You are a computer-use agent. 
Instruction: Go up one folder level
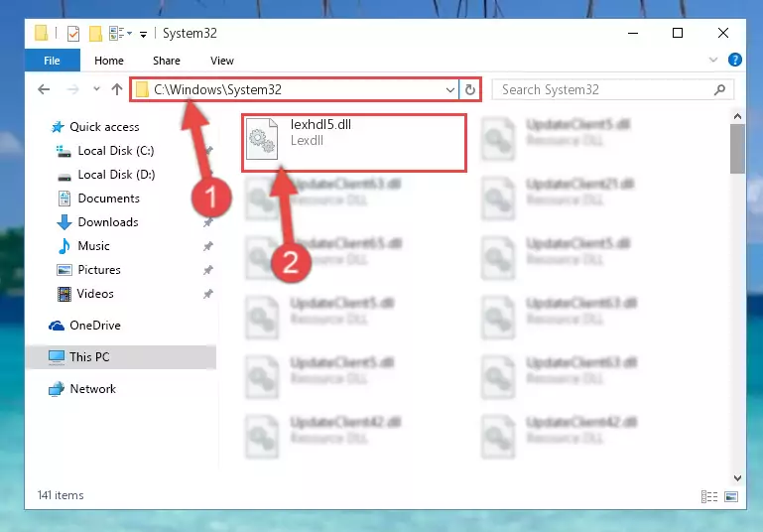(117, 89)
